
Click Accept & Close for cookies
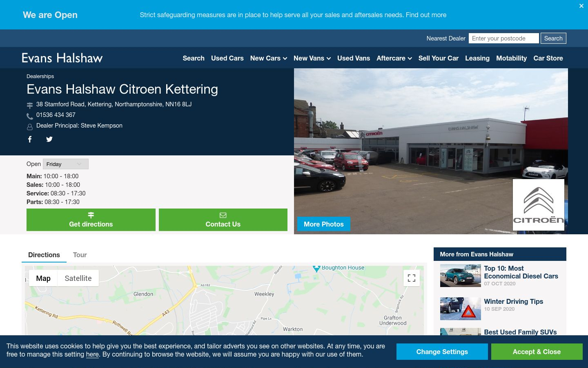point(537,352)
